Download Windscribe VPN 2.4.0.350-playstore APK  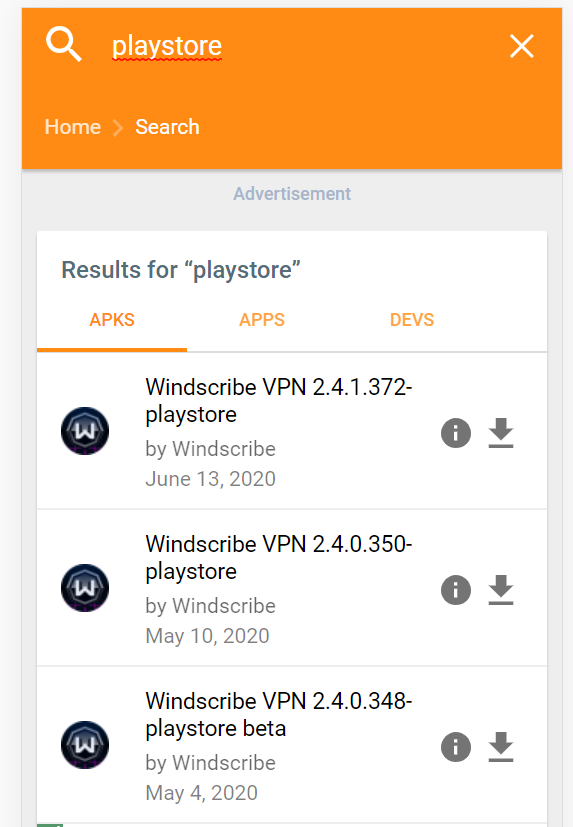tap(501, 590)
